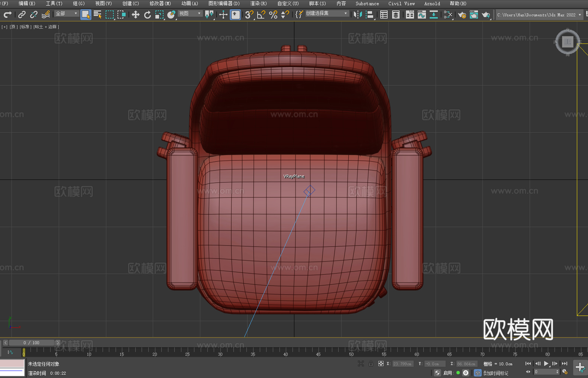Toggle Absolute/Offset transform type-in mode
This screenshot has width=588, height=378.
pyautogui.click(x=381, y=364)
